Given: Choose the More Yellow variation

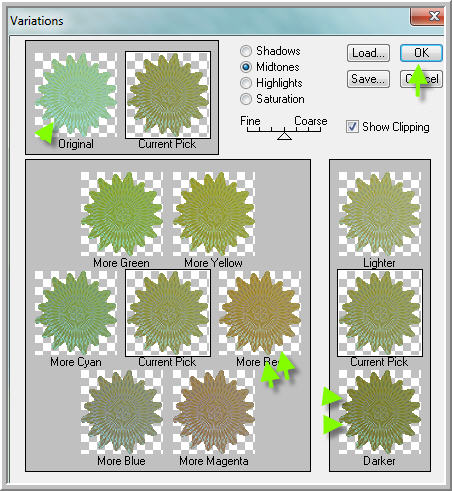Looking at the screenshot, I should 214,214.
